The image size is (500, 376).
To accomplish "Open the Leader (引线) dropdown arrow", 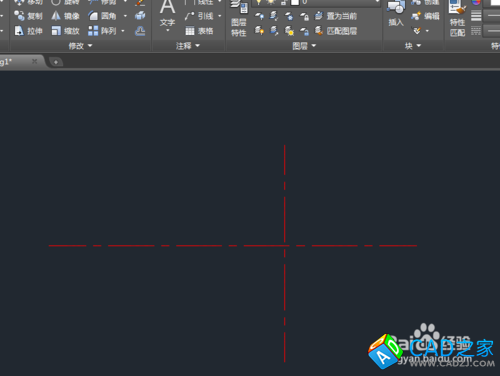I will pos(220,16).
